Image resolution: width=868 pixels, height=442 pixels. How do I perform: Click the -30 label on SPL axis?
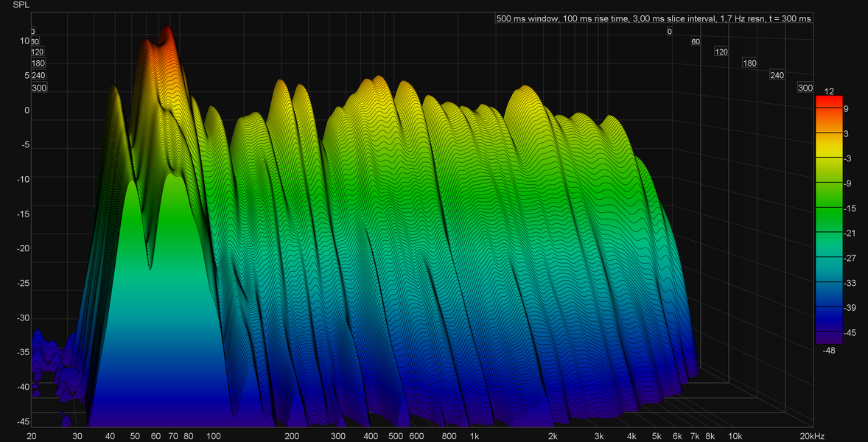point(23,318)
